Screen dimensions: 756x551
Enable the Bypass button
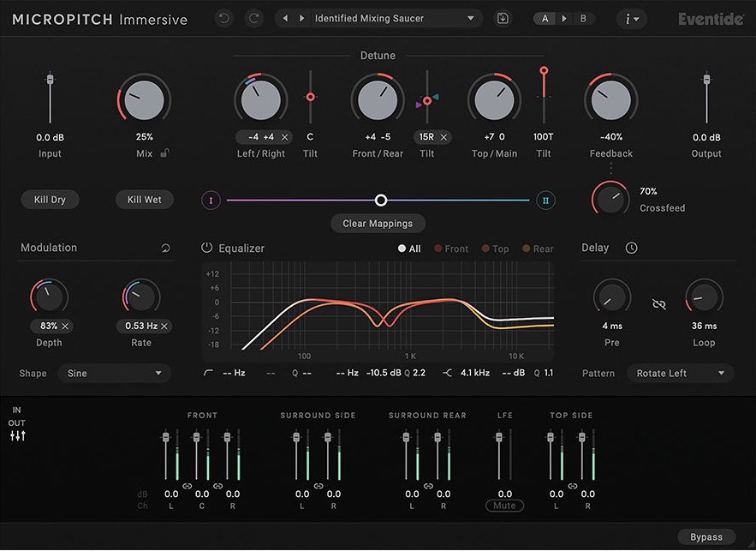tap(706, 536)
